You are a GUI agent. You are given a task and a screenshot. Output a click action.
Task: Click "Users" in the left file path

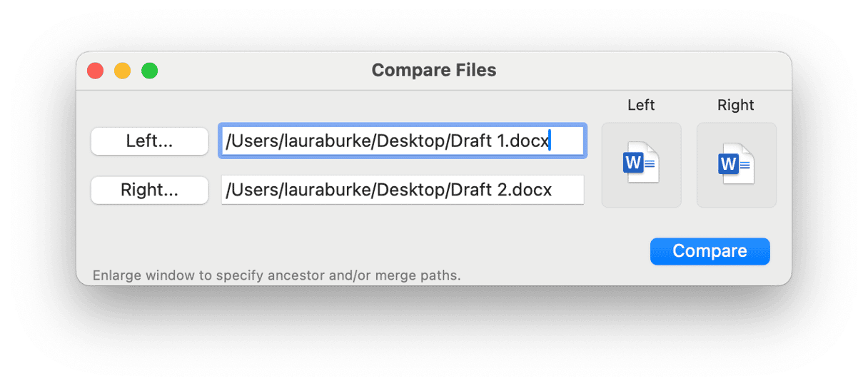coord(252,141)
